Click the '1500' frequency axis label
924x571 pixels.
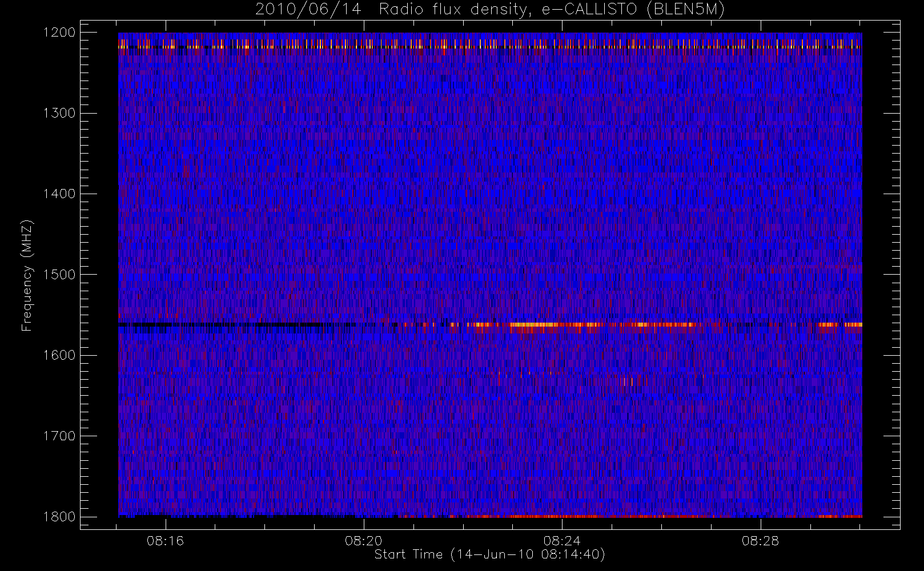pos(59,275)
